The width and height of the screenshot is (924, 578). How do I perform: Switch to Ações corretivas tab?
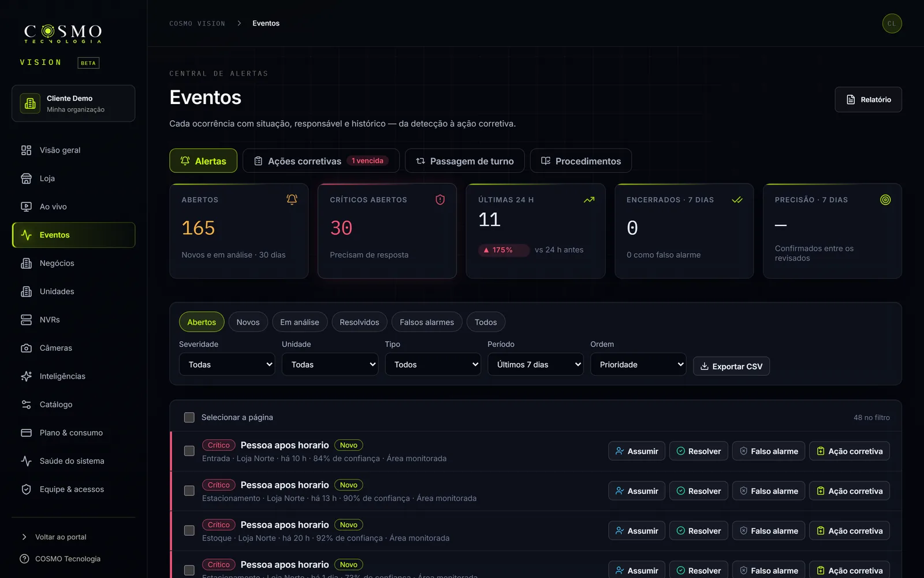[321, 161]
